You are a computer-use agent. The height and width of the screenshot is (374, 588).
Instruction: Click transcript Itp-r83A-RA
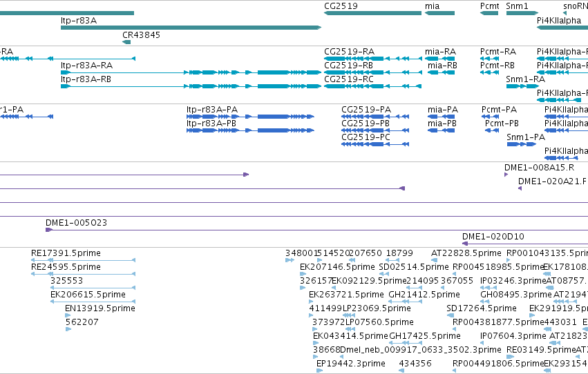191,72
